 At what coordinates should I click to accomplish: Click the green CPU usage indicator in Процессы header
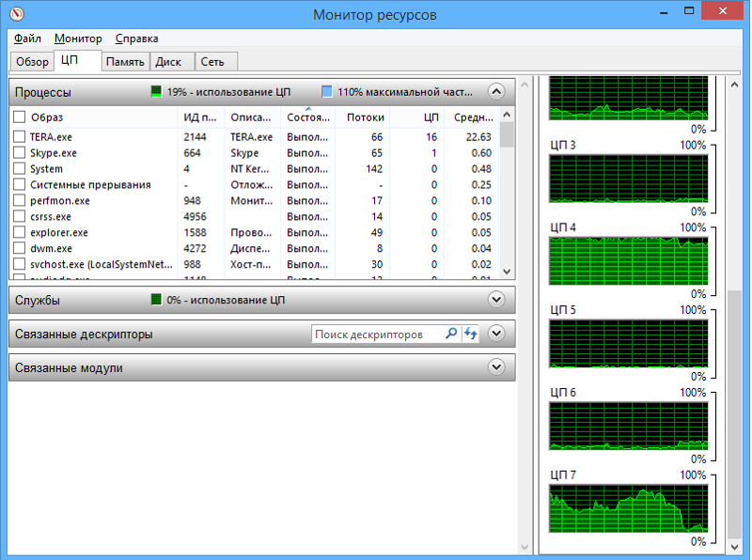point(156,92)
